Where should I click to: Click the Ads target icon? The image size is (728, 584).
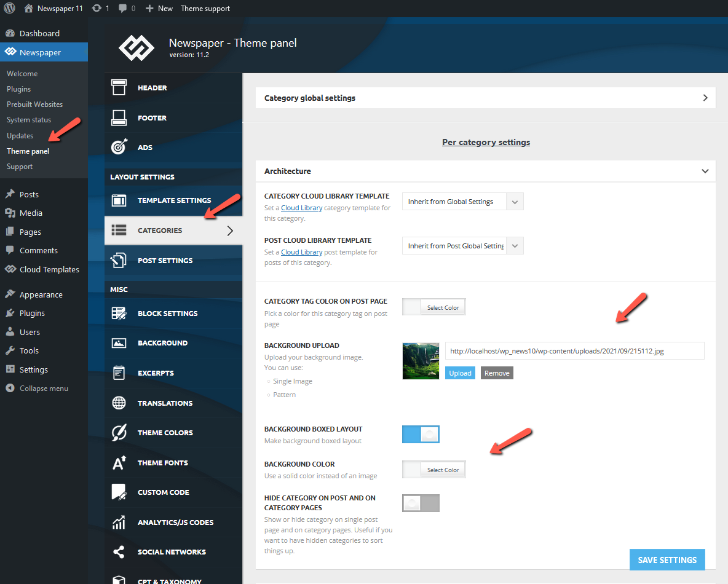[x=119, y=147]
